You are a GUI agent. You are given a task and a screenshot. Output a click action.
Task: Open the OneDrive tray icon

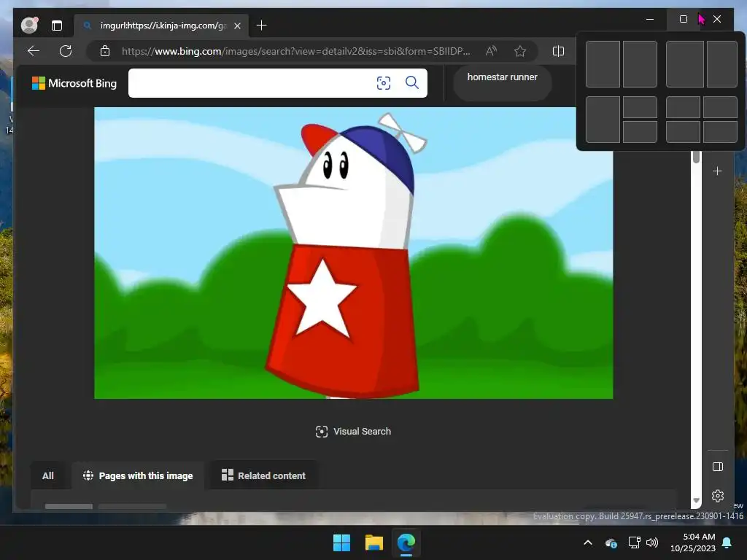[611, 542]
